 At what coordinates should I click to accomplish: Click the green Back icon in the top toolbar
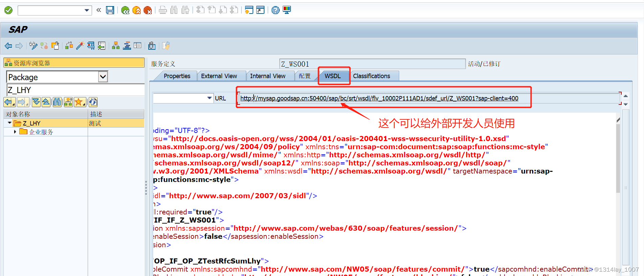click(x=125, y=10)
